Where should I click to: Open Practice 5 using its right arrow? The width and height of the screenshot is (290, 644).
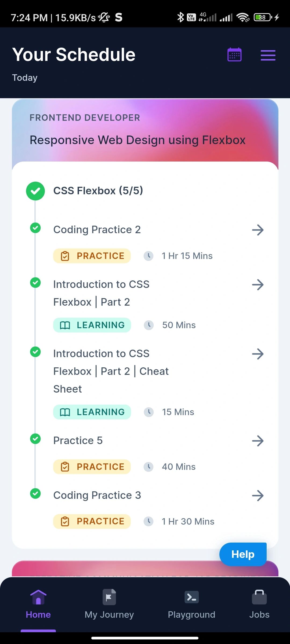(258, 441)
